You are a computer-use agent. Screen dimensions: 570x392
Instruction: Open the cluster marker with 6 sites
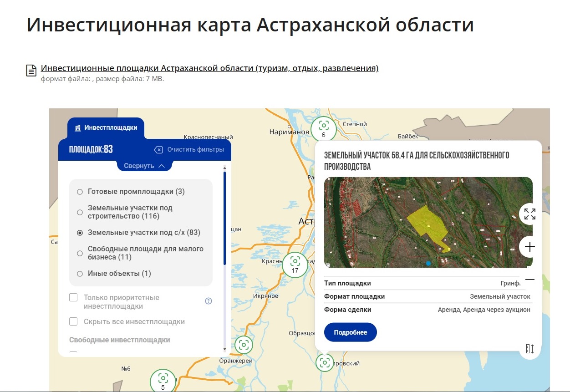(324, 128)
